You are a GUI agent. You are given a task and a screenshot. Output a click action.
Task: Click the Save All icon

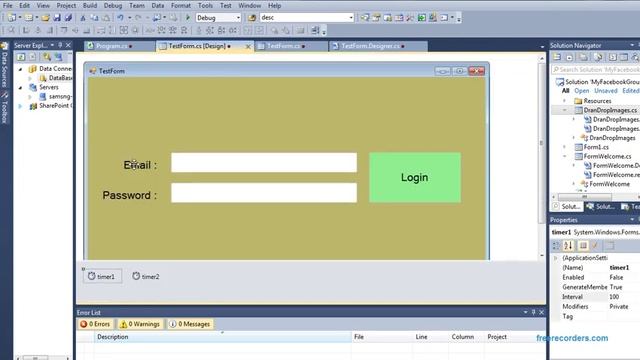[x=68, y=18]
